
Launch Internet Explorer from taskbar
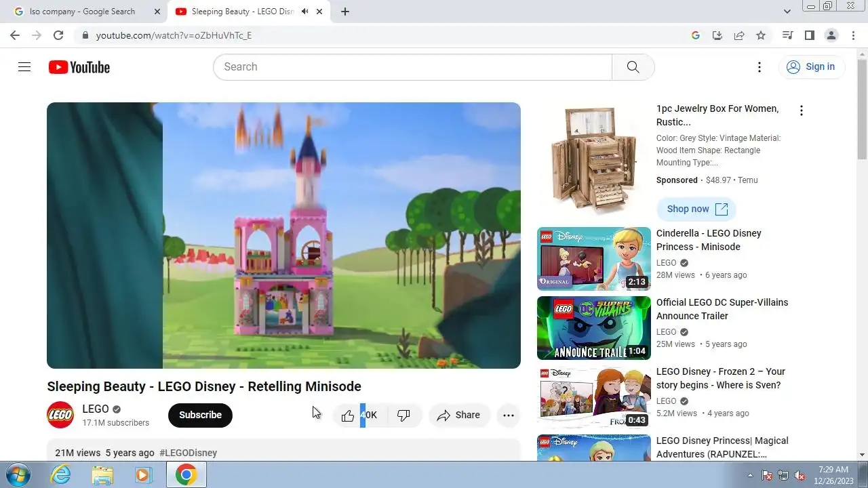(x=61, y=474)
